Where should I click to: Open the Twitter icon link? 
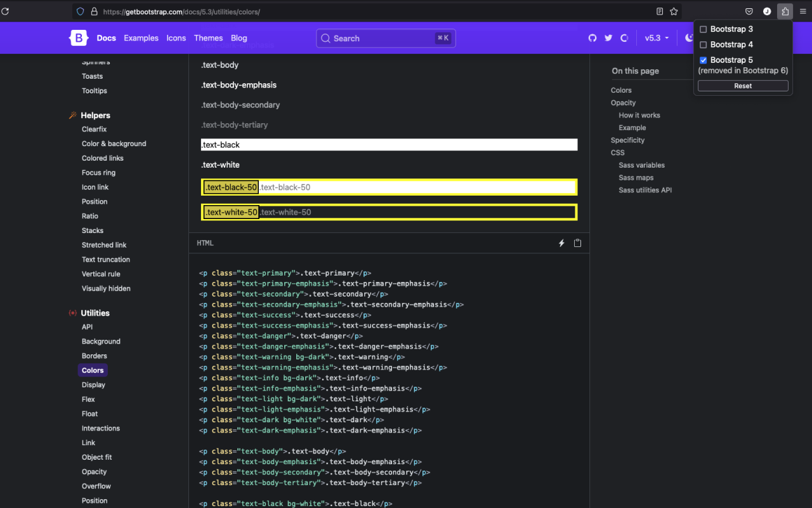(608, 38)
